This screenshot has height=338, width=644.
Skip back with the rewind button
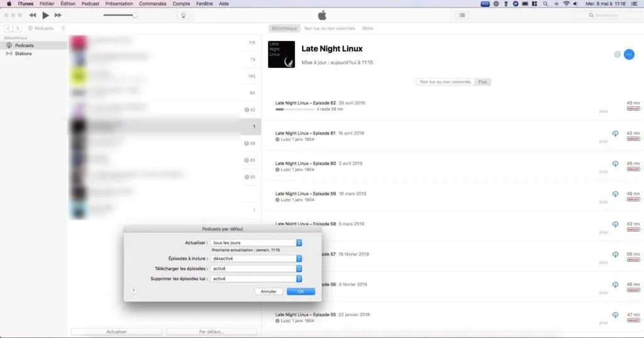(33, 15)
